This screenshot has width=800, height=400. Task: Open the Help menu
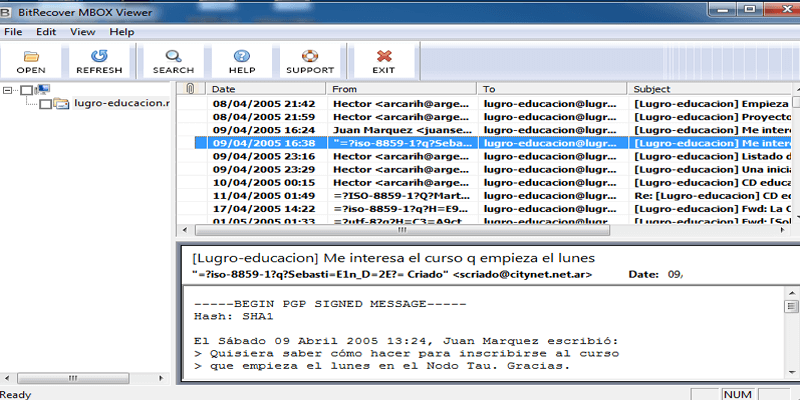pos(122,32)
